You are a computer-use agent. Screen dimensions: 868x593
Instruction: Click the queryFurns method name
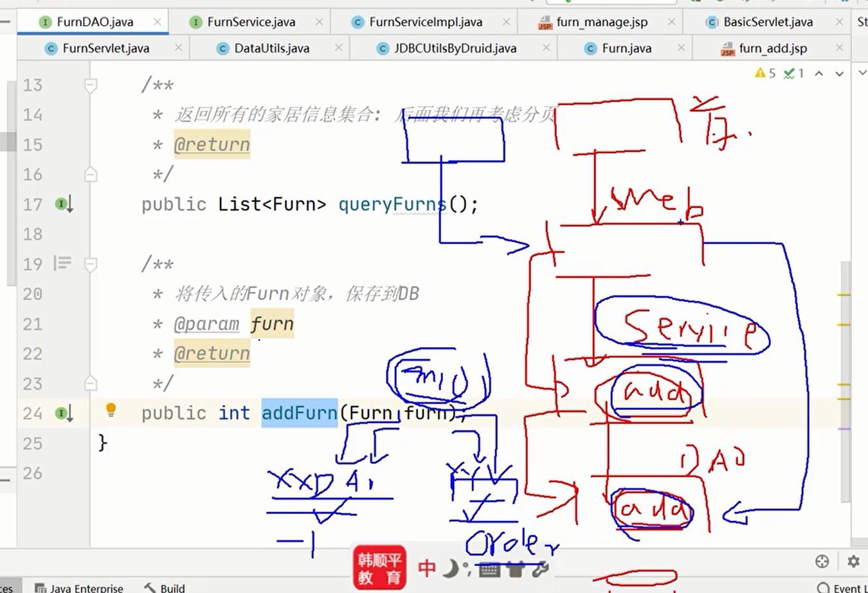tap(392, 204)
